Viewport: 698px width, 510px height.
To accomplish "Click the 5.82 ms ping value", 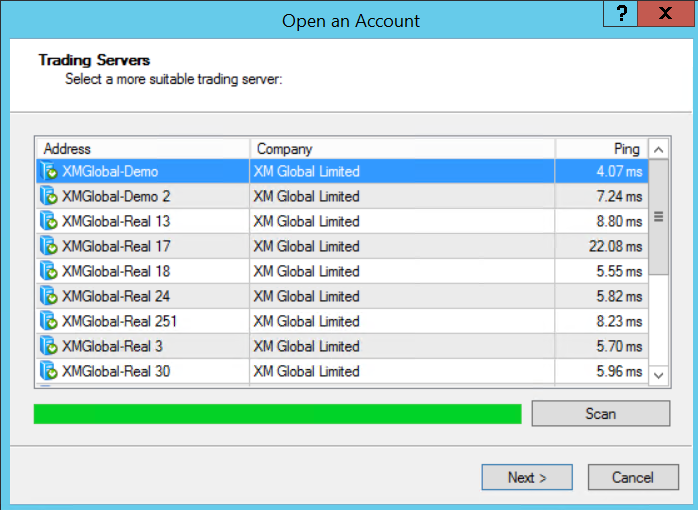I will tap(619, 296).
